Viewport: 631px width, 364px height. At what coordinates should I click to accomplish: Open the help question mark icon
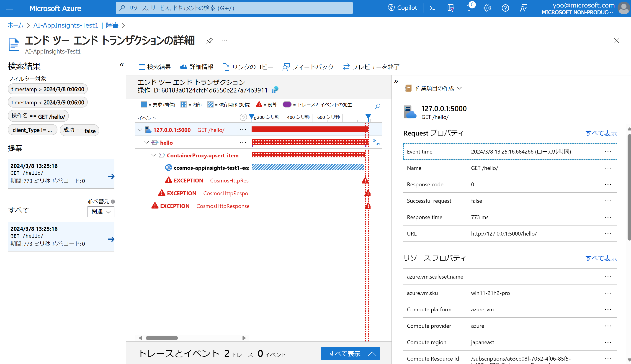coord(505,8)
